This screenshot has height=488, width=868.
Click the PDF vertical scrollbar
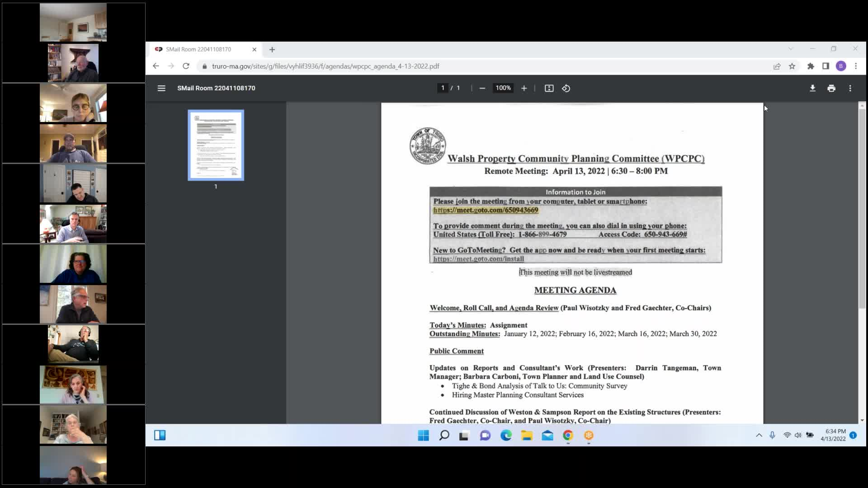[862, 208]
